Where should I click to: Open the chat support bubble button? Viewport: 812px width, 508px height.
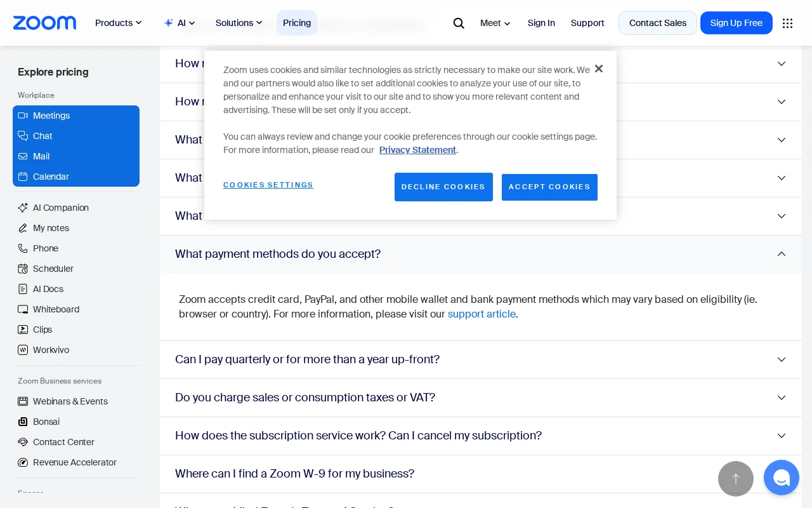[x=782, y=478]
